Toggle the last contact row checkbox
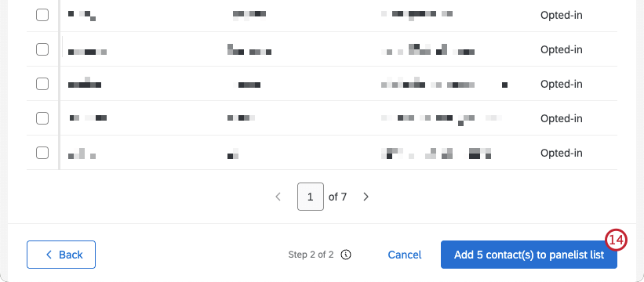Screen dimensions: 644x282 (42, 153)
